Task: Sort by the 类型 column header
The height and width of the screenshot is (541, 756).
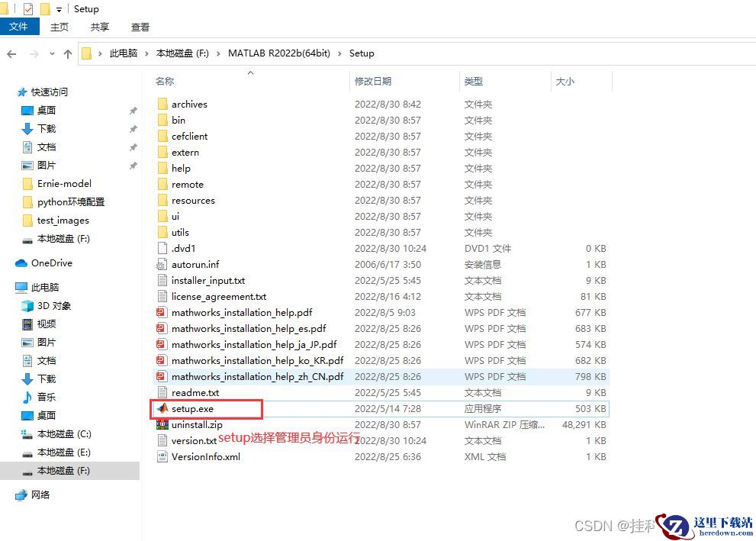Action: point(474,81)
